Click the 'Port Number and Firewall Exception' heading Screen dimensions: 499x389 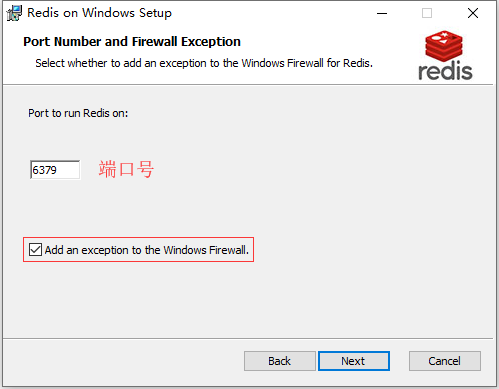click(132, 42)
